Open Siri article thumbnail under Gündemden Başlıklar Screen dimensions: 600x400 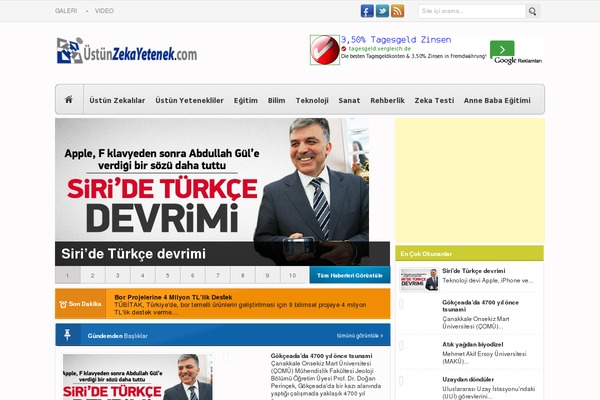[138, 377]
